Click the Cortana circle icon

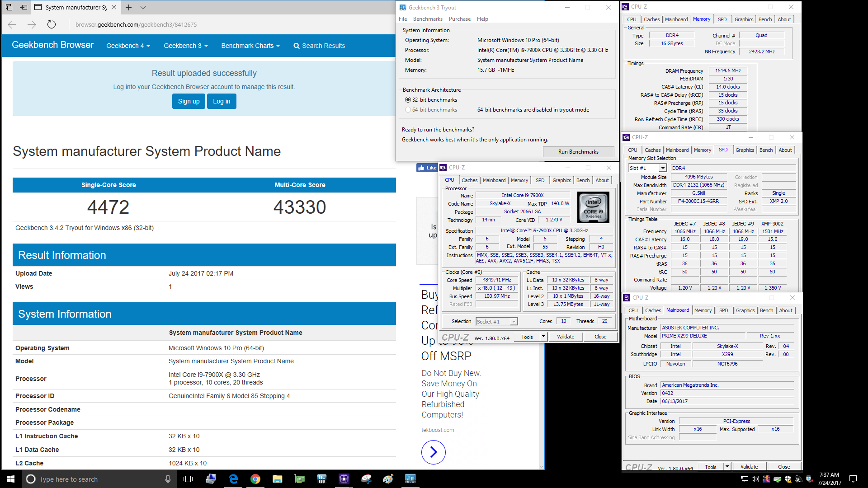coord(31,479)
